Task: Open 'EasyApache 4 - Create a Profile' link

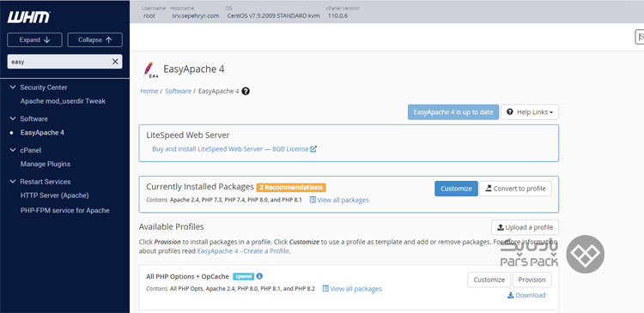Action: 243,251
